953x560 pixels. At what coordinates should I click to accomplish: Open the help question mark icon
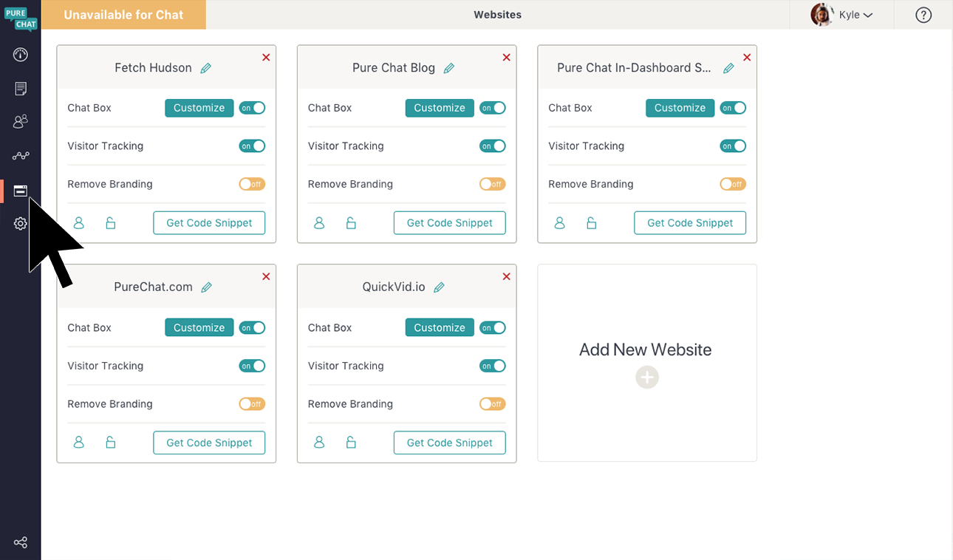(923, 15)
